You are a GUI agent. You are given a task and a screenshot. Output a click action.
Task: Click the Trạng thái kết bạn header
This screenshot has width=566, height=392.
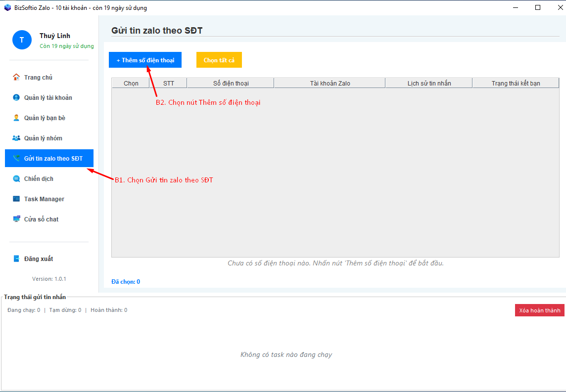(516, 83)
